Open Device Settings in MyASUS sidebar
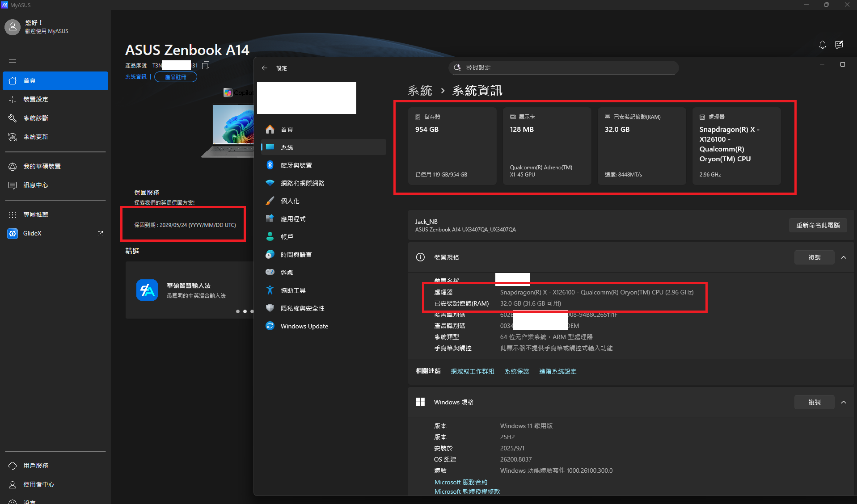Viewport: 857px width, 504px height. (36, 99)
